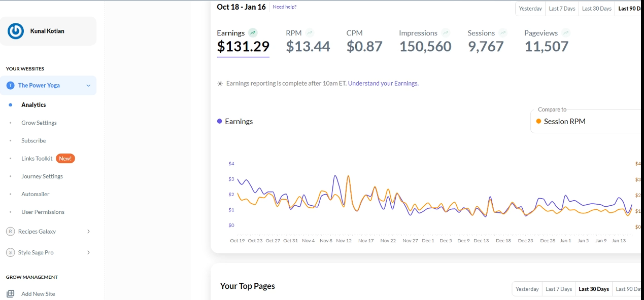The image size is (644, 300).
Task: Open Analytics in the sidebar
Action: 33,105
